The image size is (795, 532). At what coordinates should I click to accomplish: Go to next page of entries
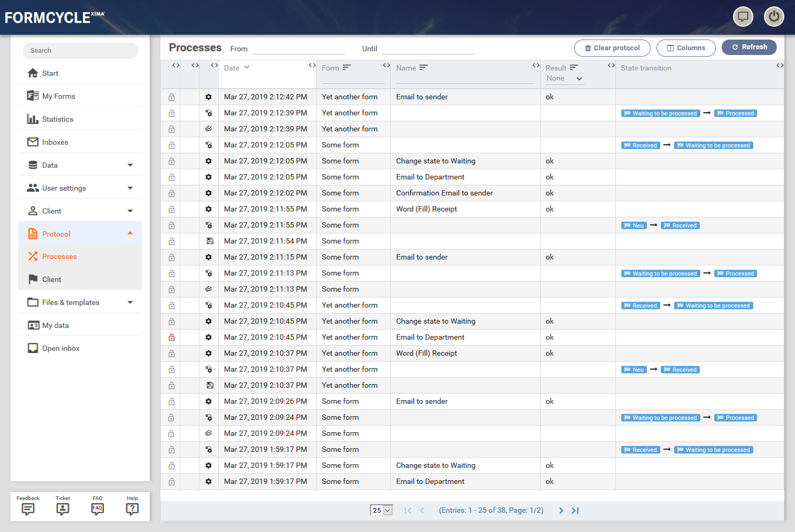[x=561, y=511]
